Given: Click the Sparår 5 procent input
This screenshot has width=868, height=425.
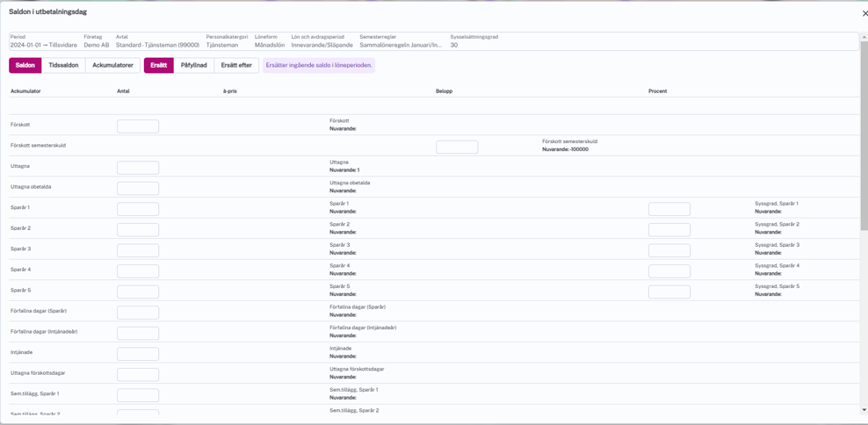Looking at the screenshot, I should point(669,292).
